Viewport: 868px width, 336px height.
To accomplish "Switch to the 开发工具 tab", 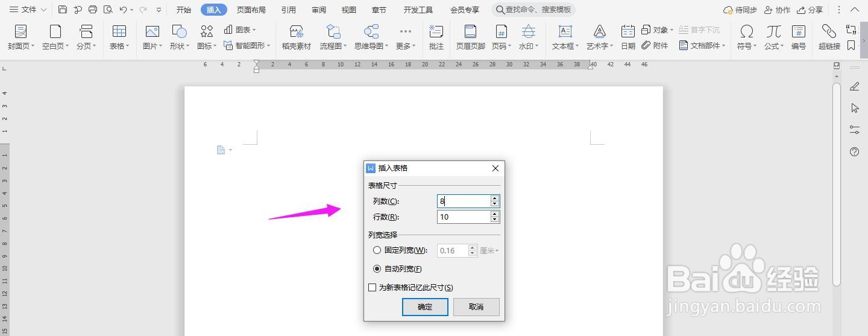I will (x=418, y=10).
